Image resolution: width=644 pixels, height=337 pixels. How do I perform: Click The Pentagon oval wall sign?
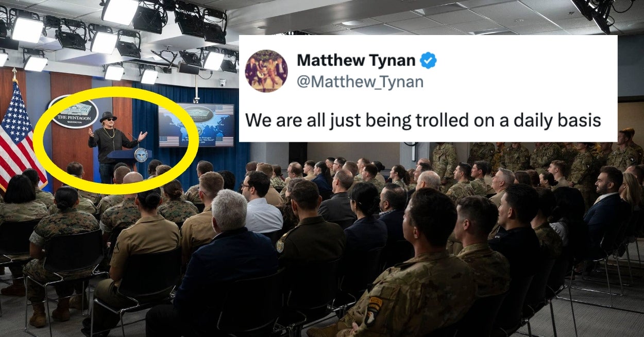pos(73,111)
